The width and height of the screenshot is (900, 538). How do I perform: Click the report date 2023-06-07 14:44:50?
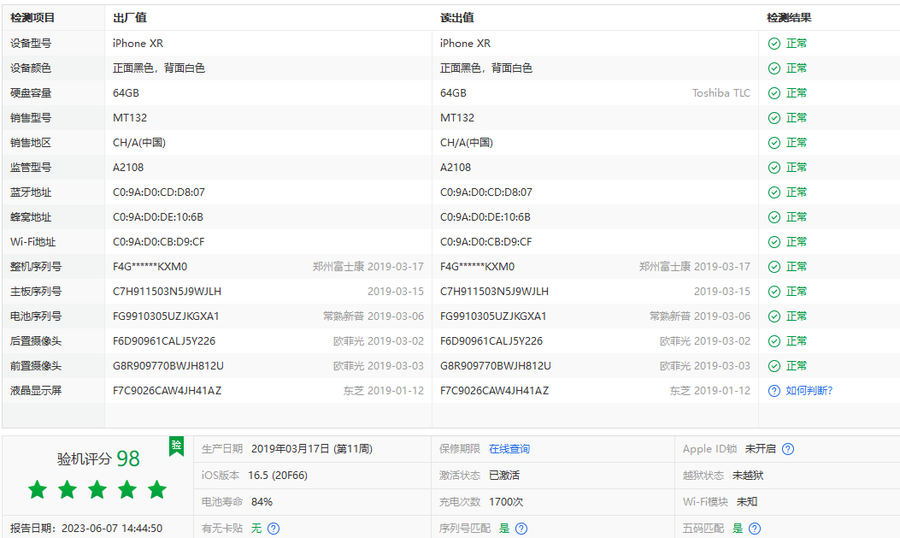click(x=112, y=528)
